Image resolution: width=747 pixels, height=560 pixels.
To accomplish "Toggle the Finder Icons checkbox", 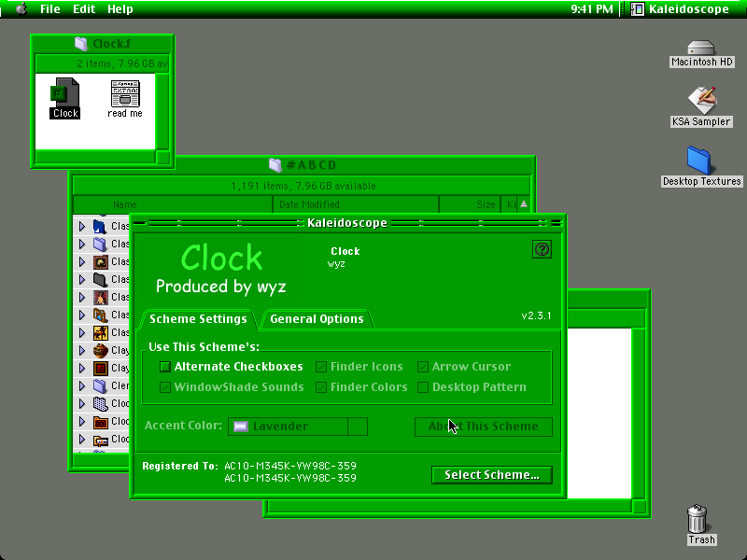I will 321,367.
